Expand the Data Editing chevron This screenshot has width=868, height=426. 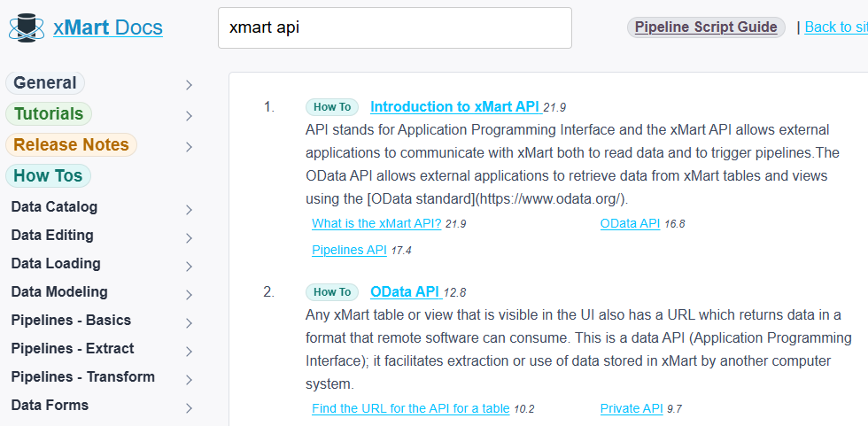click(x=190, y=238)
